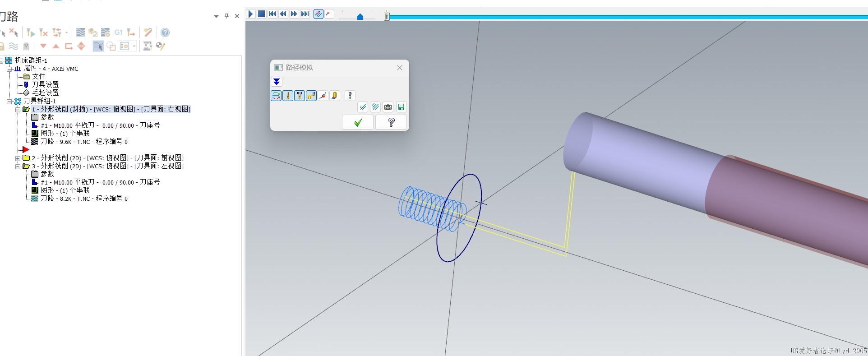The width and height of the screenshot is (868, 356).
Task: Toggle trace mode button in playback bar
Action: [319, 14]
